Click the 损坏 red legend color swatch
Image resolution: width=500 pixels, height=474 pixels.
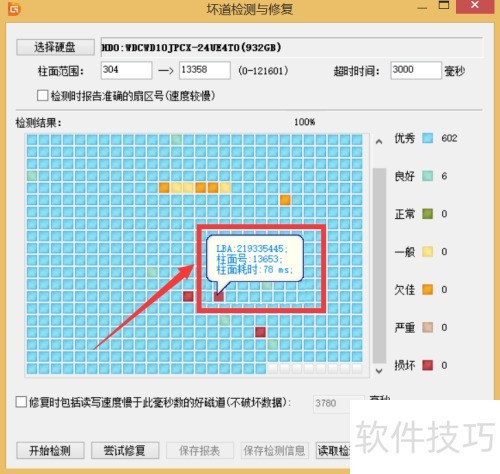(x=427, y=365)
